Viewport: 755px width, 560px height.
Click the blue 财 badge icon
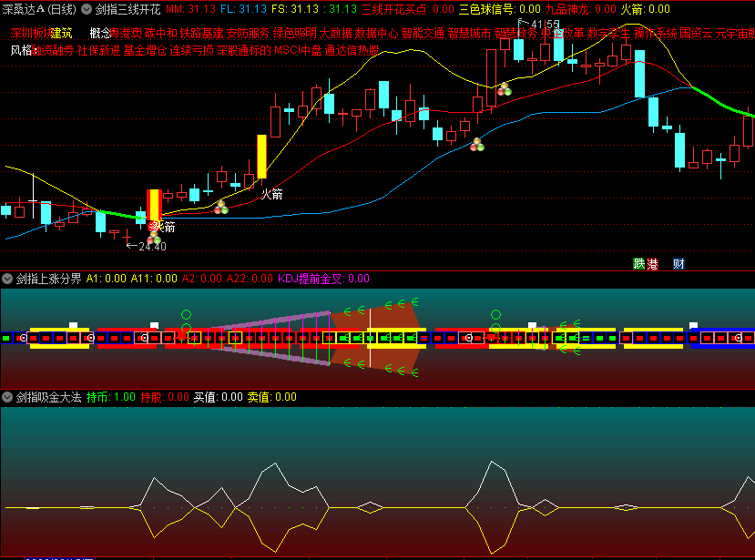tap(678, 263)
